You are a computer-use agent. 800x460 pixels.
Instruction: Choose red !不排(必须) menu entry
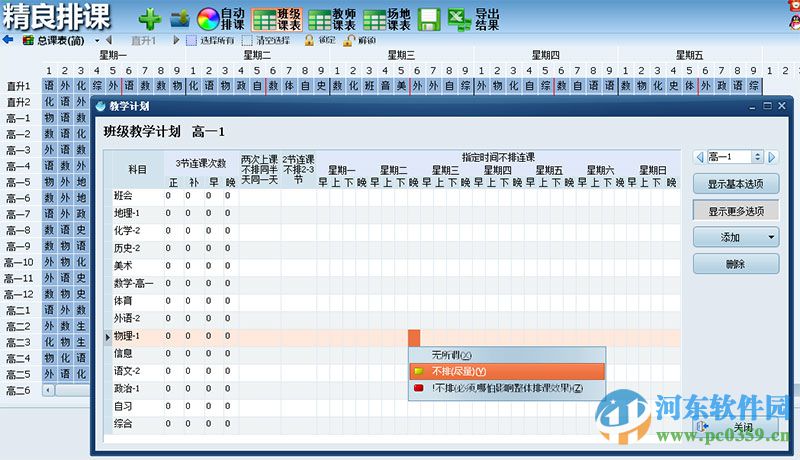point(507,388)
